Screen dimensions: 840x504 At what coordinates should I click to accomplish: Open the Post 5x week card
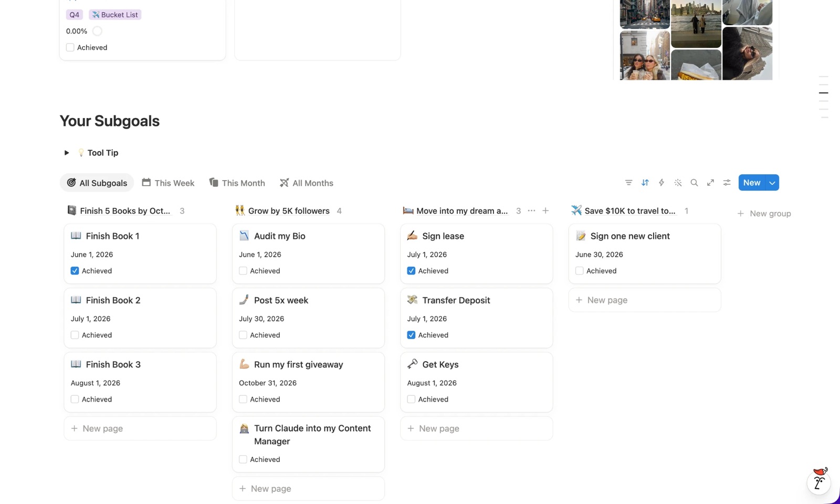pos(308,318)
